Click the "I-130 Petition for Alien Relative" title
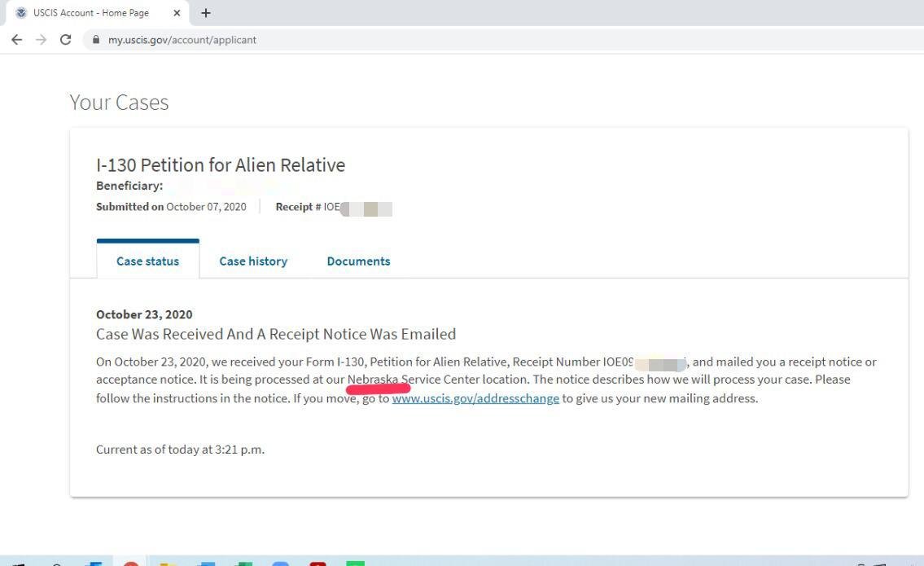 pyautogui.click(x=221, y=165)
